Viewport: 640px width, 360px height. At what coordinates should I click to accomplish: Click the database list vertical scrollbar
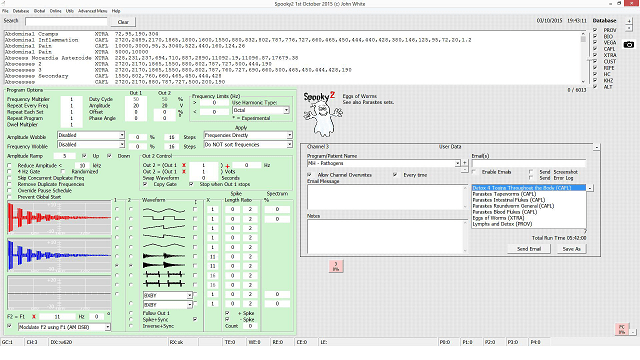click(583, 57)
